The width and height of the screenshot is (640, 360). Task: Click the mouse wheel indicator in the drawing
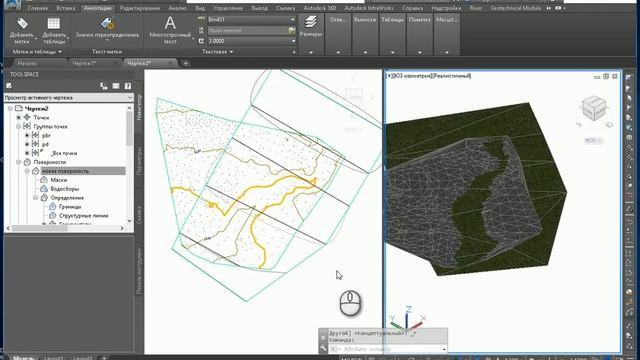tap(350, 303)
